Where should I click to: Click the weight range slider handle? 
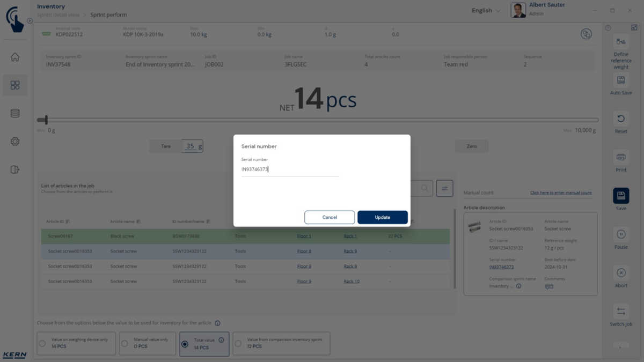coord(46,120)
